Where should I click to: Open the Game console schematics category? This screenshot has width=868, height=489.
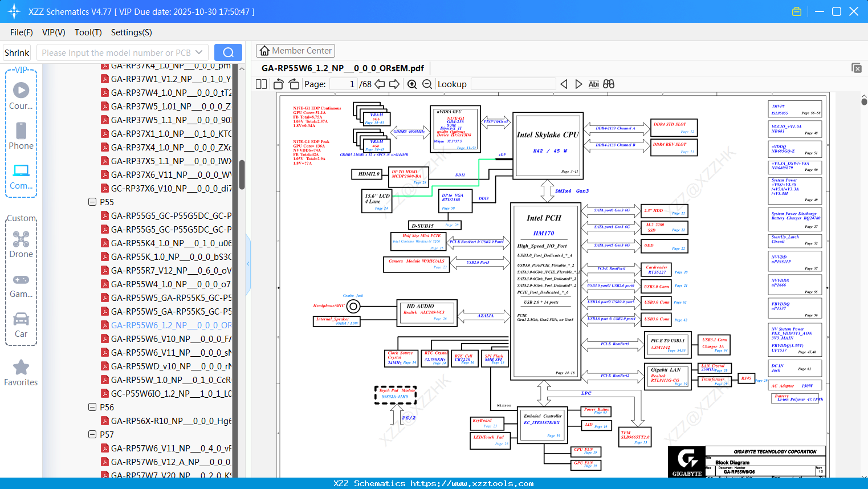point(21,286)
